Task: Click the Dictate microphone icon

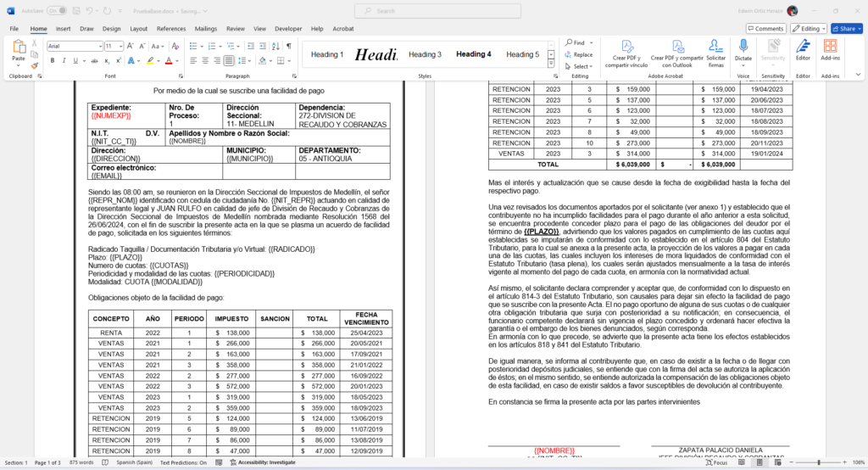Action: [743, 46]
